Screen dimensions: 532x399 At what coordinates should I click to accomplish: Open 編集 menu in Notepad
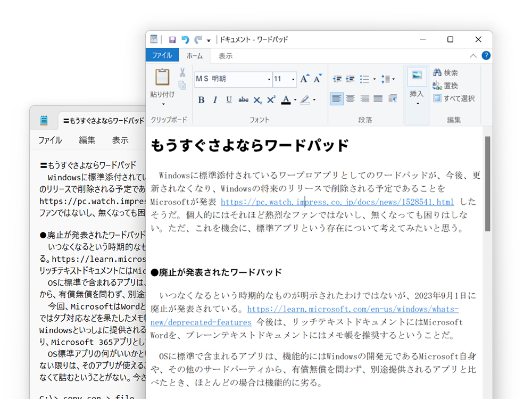87,140
